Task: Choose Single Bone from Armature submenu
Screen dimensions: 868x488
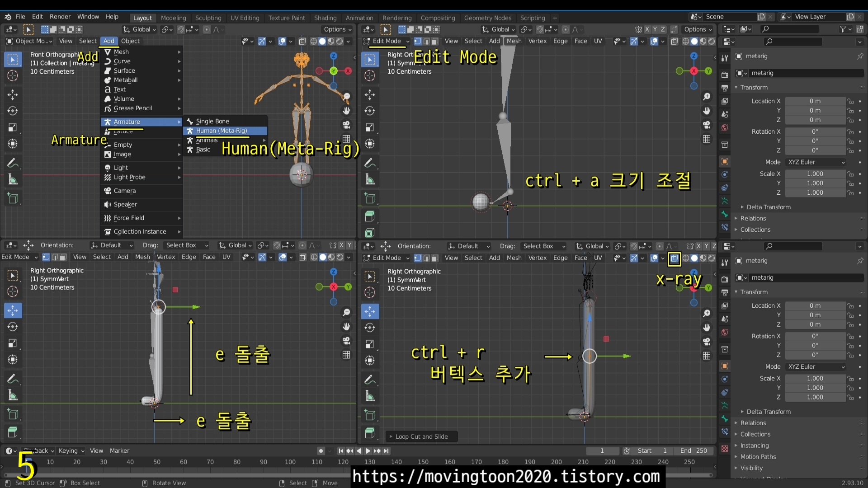Action: coord(225,122)
